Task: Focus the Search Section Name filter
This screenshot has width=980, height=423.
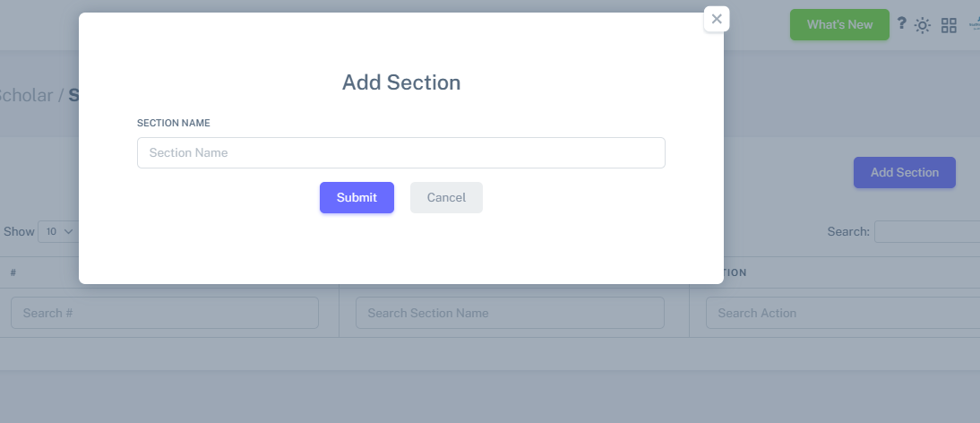Action: pyautogui.click(x=510, y=313)
